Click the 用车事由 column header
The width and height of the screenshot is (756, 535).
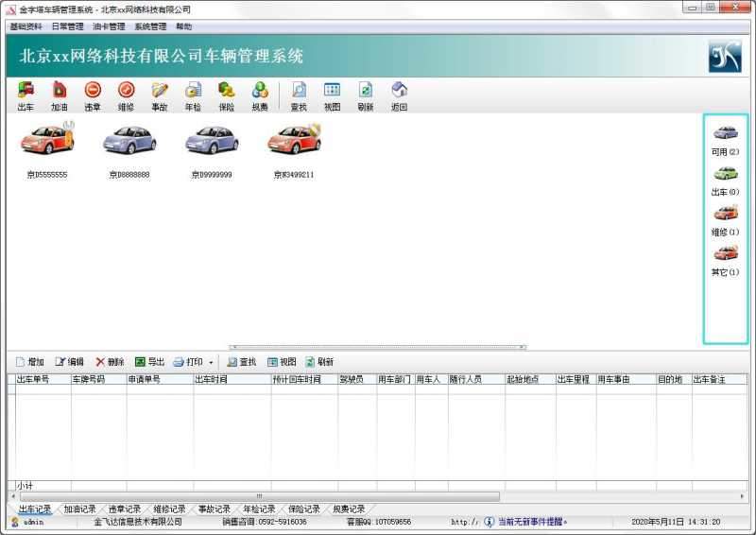(x=627, y=380)
